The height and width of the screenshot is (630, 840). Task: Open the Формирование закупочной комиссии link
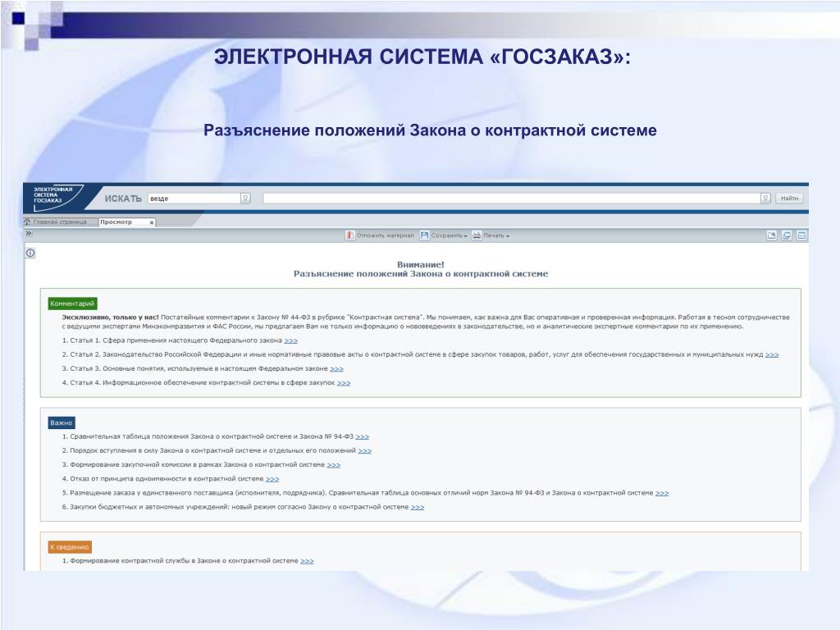pyautogui.click(x=334, y=465)
